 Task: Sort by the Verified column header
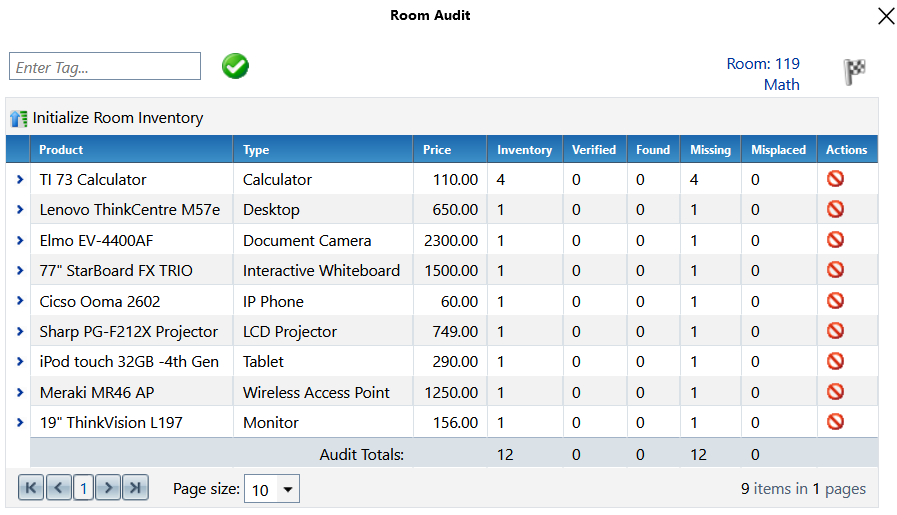tap(594, 150)
